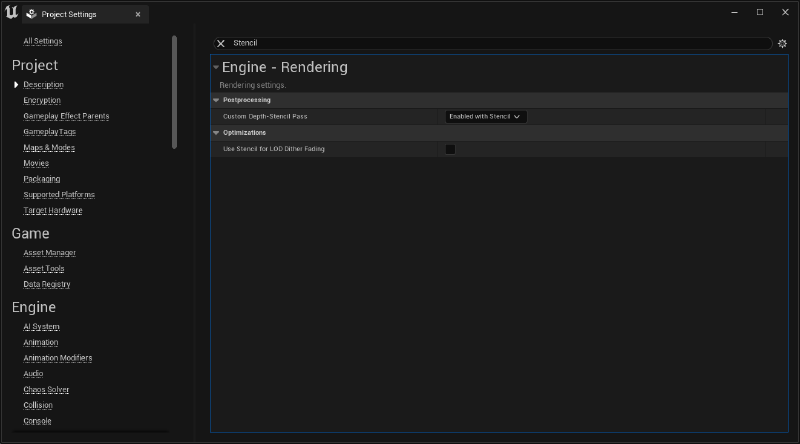Collapse the Engine - Rendering header

coord(216,67)
